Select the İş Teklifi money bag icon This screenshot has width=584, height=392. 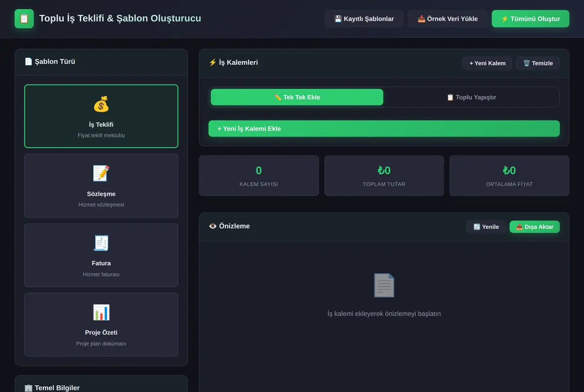click(101, 104)
